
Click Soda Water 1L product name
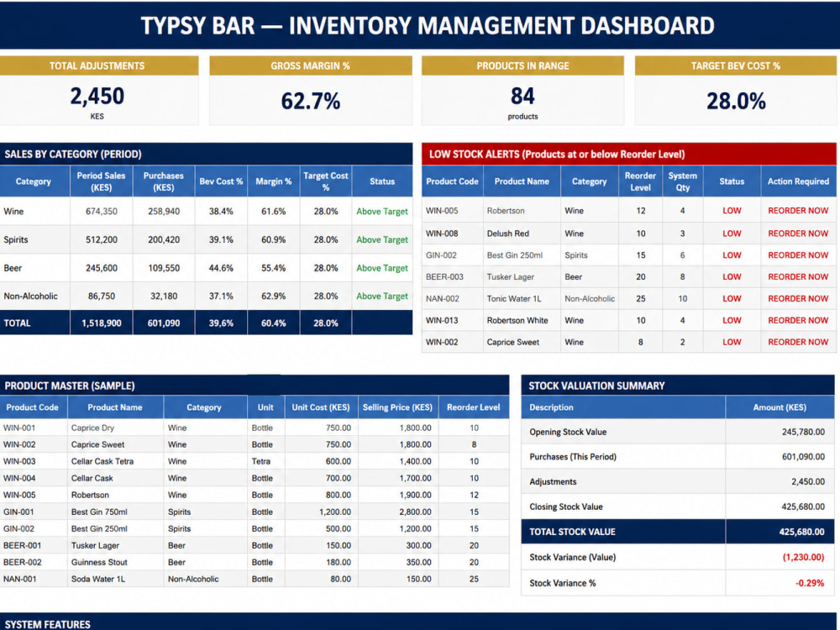tap(98, 579)
